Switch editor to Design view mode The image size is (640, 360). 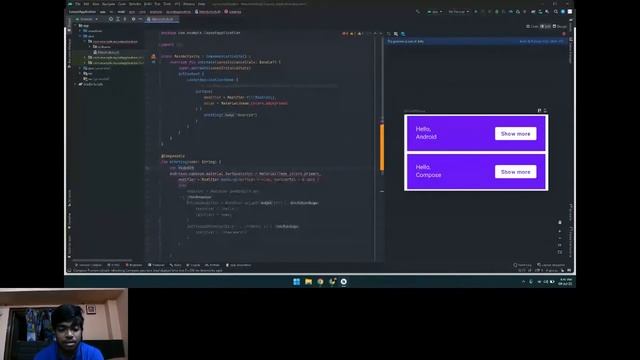pyautogui.click(x=560, y=27)
